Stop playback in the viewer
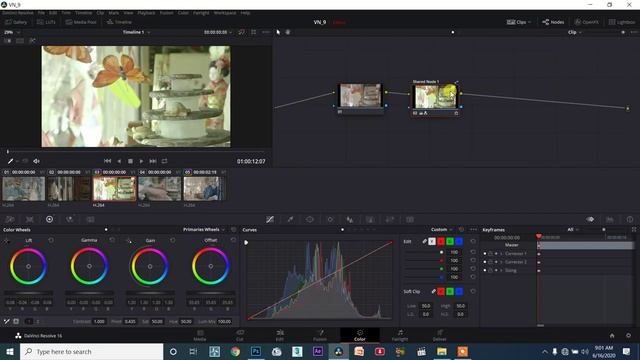The image size is (640, 360). (x=130, y=161)
